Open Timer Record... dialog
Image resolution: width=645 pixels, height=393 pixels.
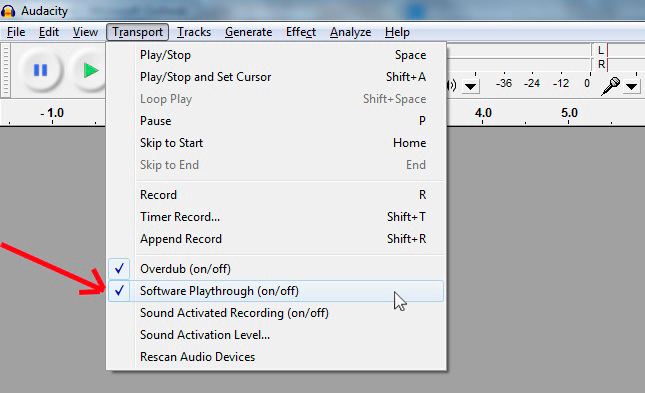tap(276, 217)
